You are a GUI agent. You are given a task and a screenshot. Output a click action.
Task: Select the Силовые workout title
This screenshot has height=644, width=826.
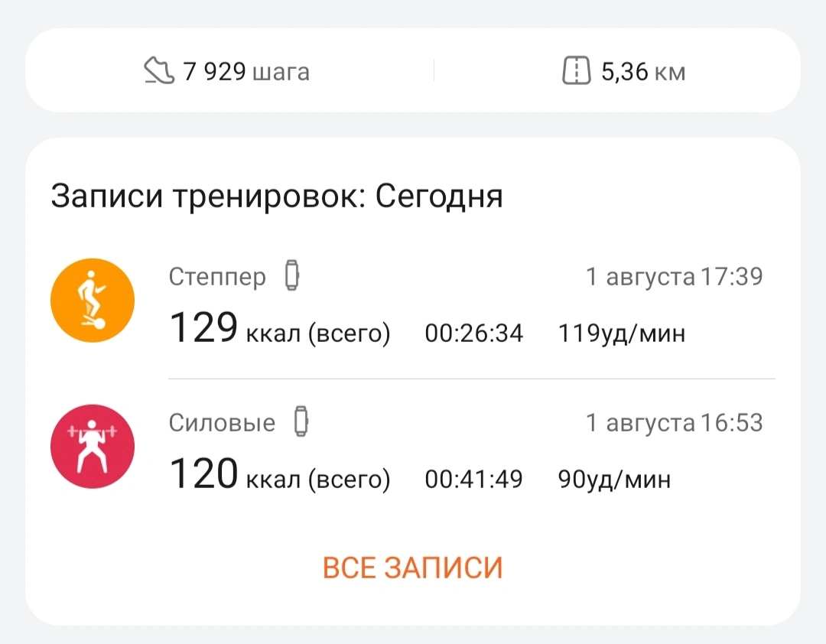pyautogui.click(x=222, y=422)
